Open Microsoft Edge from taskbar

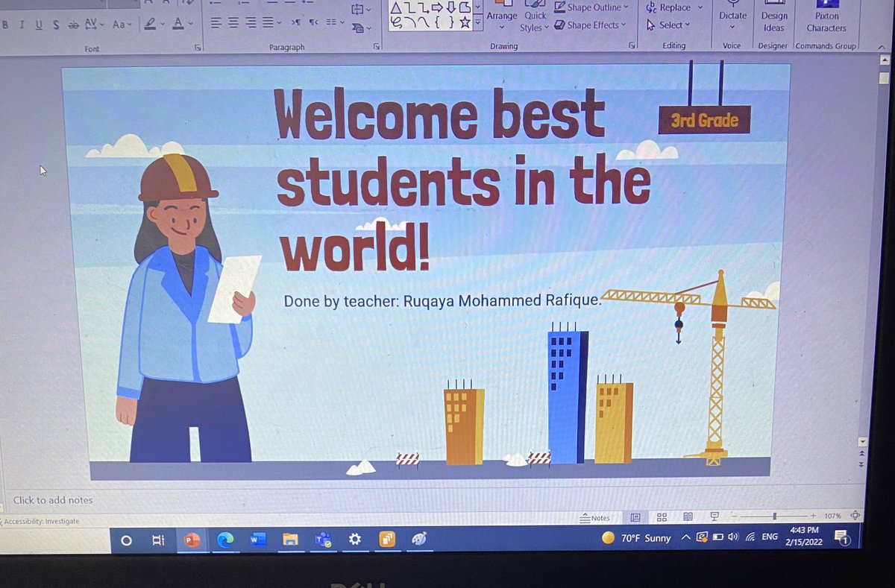point(225,540)
